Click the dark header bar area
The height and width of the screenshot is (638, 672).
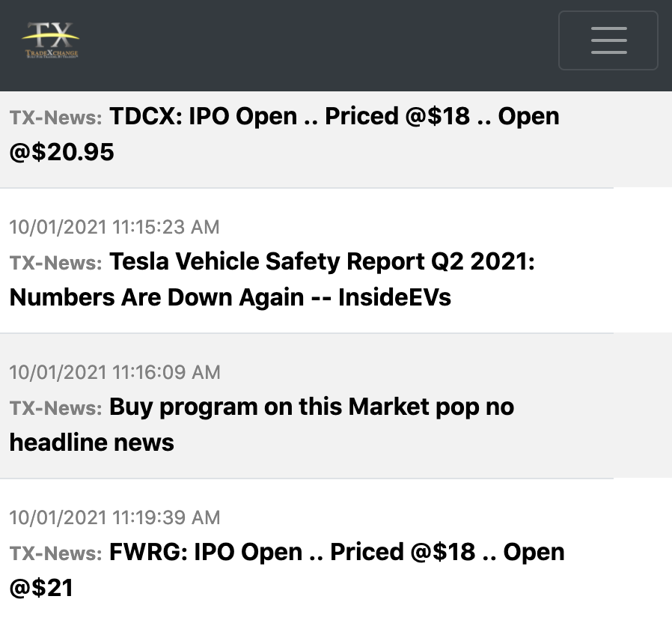[317, 45]
